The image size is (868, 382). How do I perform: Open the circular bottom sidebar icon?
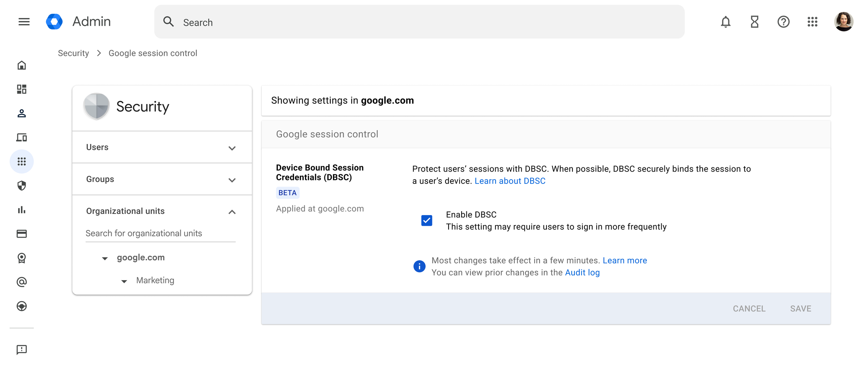tap(22, 306)
